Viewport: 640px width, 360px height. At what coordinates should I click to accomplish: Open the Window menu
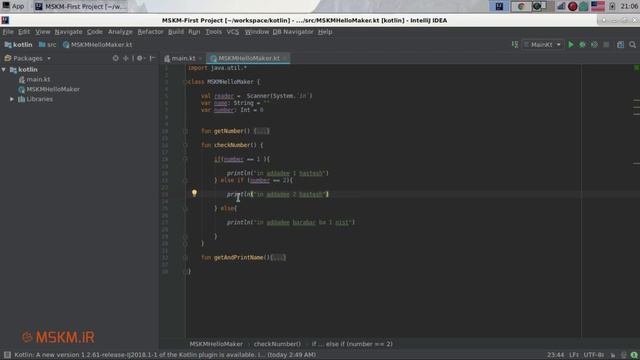tap(256, 32)
